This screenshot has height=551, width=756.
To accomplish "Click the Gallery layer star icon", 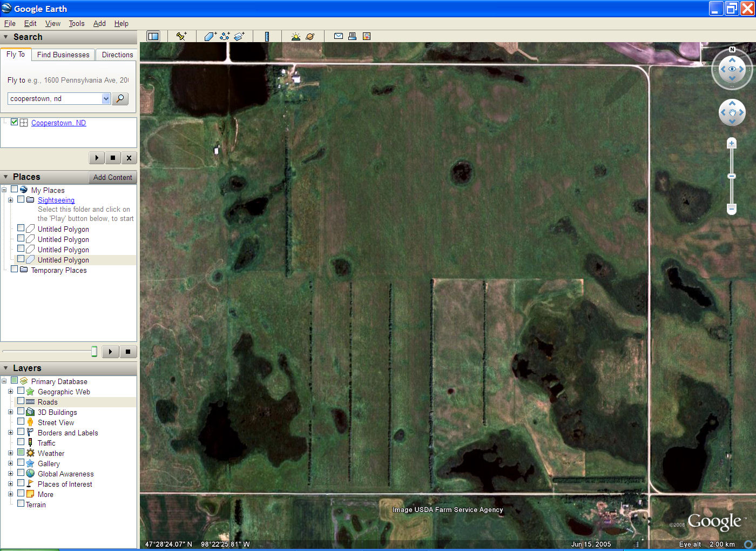I will pyautogui.click(x=30, y=463).
